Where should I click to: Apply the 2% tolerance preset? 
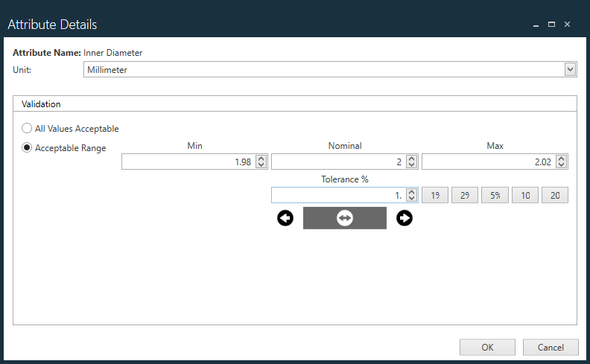pyautogui.click(x=464, y=195)
